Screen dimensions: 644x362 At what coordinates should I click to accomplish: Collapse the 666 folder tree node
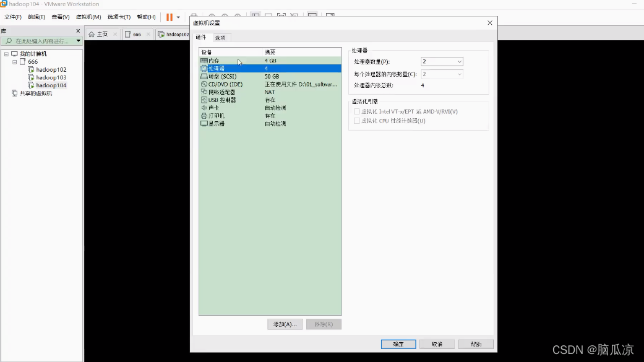point(14,62)
